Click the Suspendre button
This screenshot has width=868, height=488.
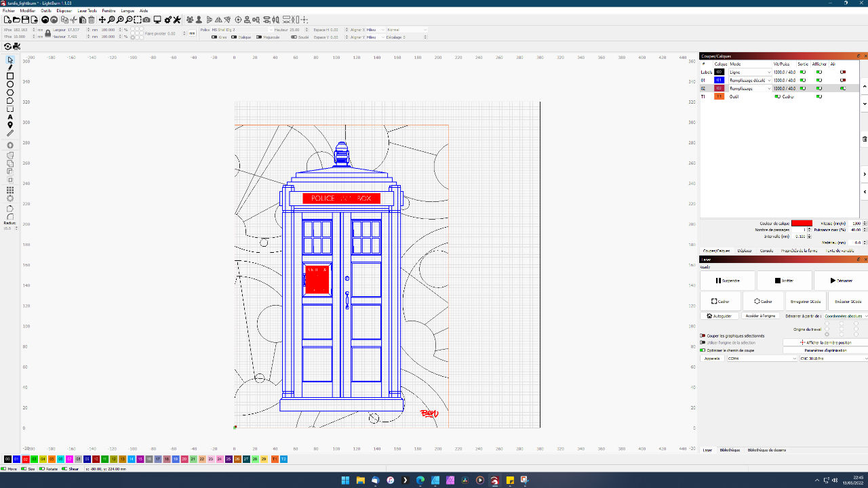(x=728, y=281)
